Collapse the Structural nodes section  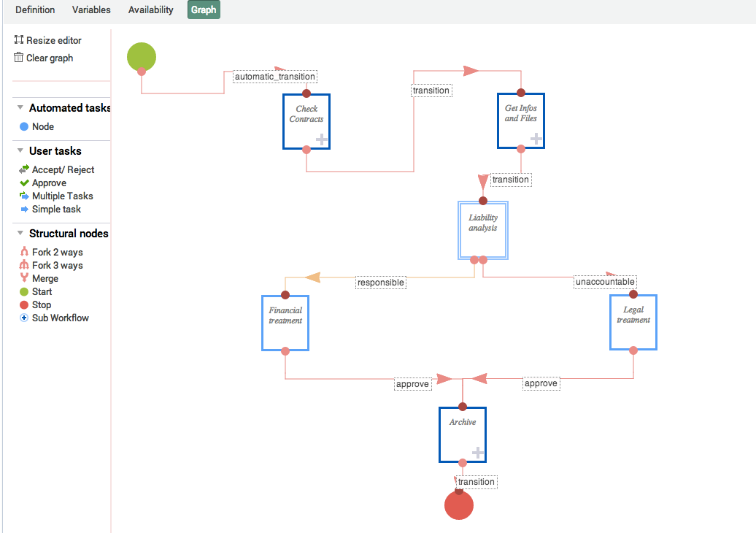click(20, 232)
